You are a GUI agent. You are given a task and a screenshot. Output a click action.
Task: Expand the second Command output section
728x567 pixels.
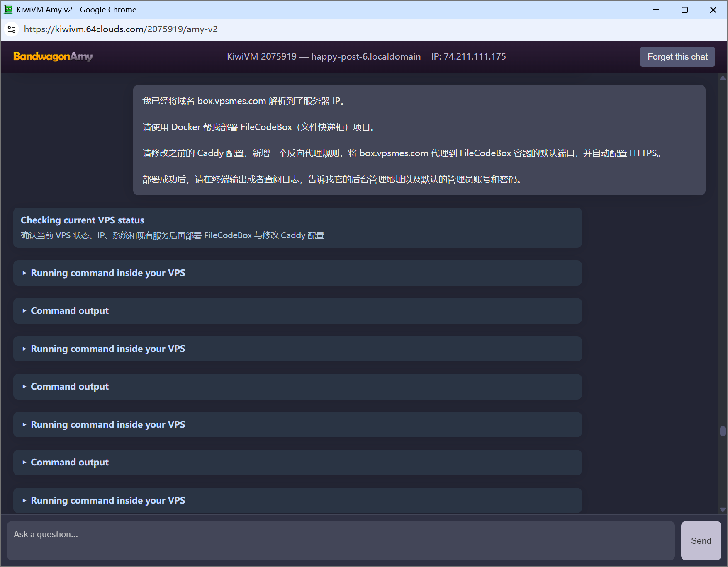(297, 387)
